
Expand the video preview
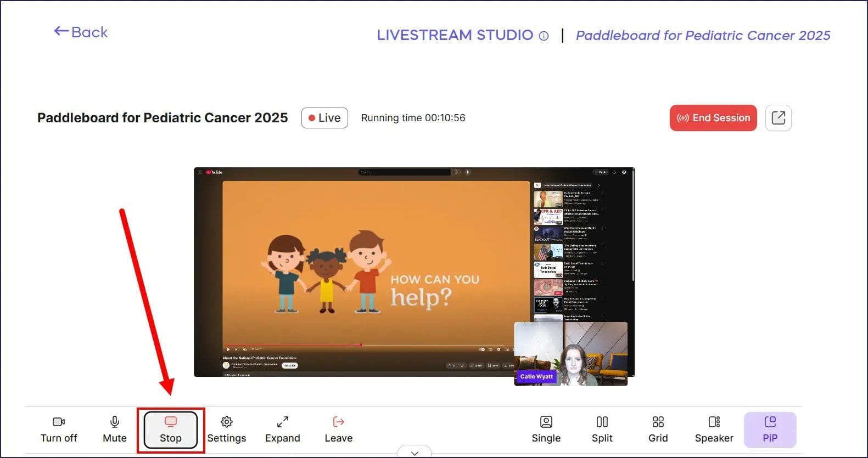tap(282, 429)
